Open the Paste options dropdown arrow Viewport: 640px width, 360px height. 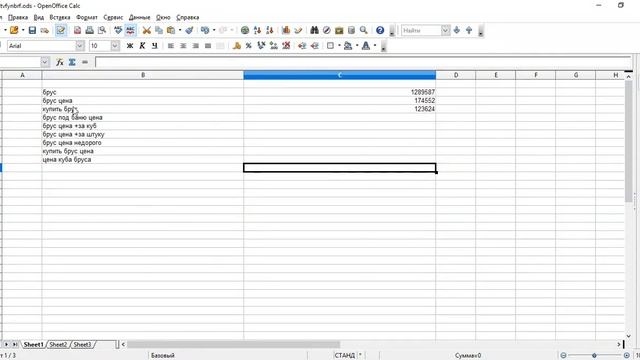coord(180,30)
